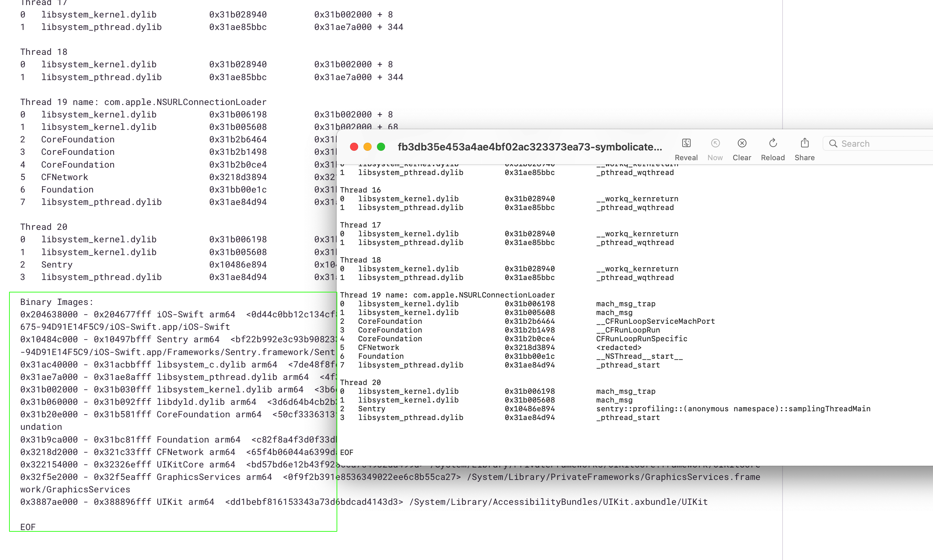Open the Share options
The height and width of the screenshot is (560, 933).
[804, 143]
